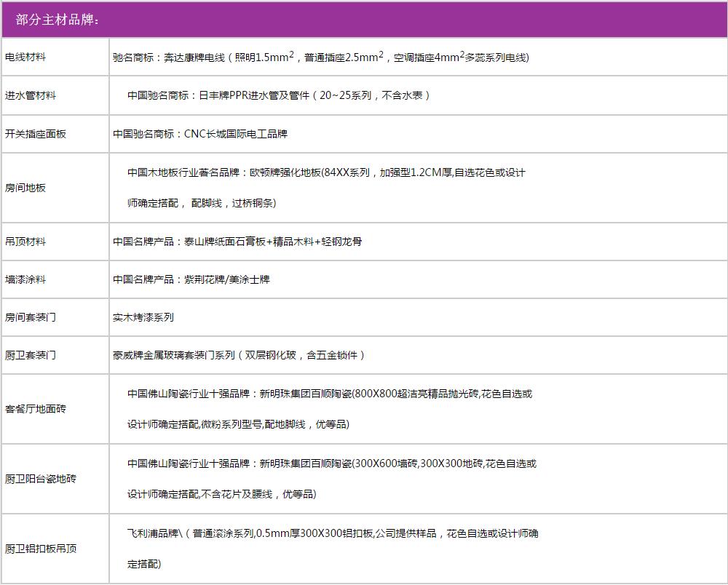Select the 进水管材料 row label
728x585 pixels.
click(31, 95)
